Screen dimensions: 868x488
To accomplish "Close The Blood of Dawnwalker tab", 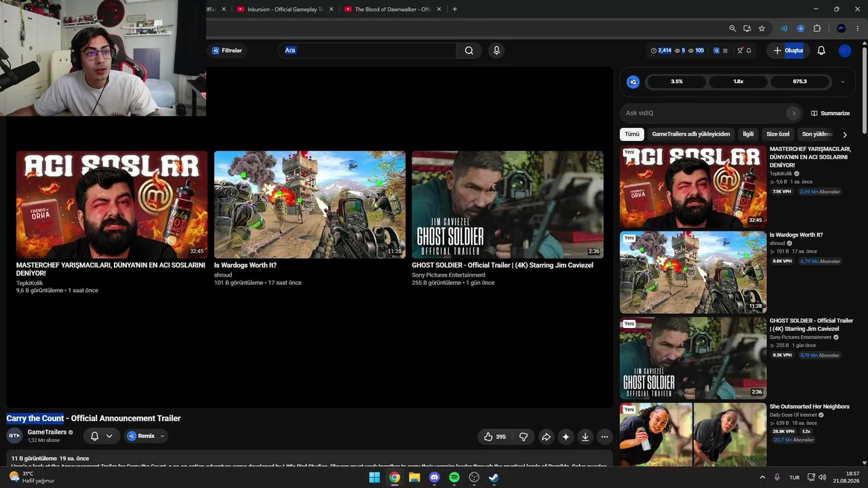I will (439, 9).
